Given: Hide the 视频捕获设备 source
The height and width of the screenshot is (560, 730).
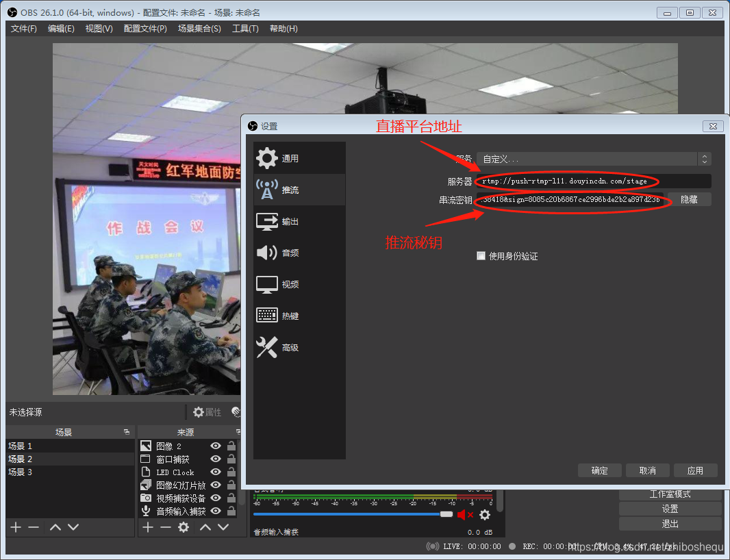Looking at the screenshot, I should pyautogui.click(x=215, y=498).
